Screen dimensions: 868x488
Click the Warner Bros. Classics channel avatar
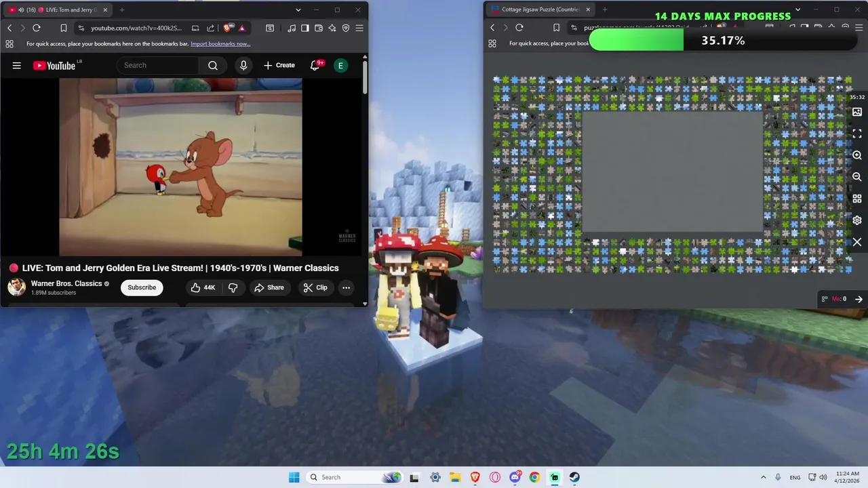[x=17, y=287]
